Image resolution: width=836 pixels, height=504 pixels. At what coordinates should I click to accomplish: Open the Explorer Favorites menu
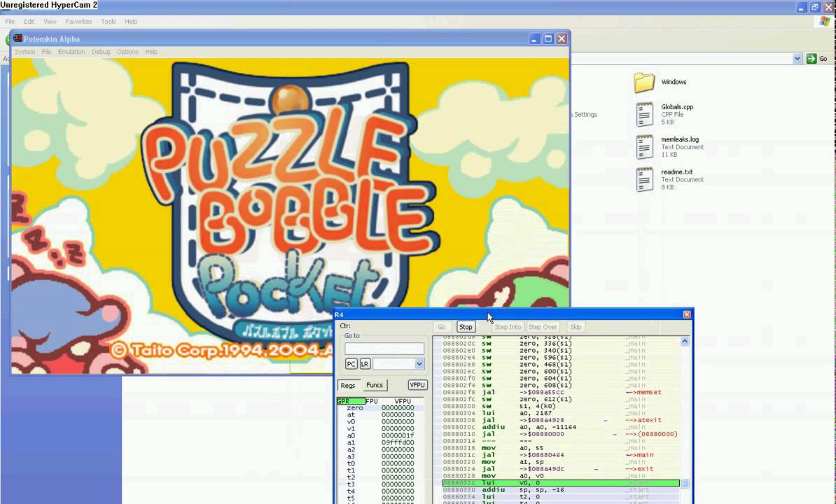pyautogui.click(x=78, y=21)
